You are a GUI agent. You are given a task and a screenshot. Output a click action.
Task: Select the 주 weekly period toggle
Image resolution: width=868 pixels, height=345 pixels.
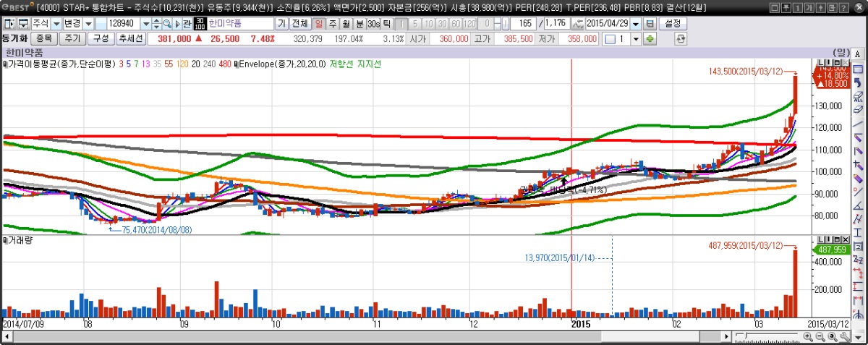333,23
